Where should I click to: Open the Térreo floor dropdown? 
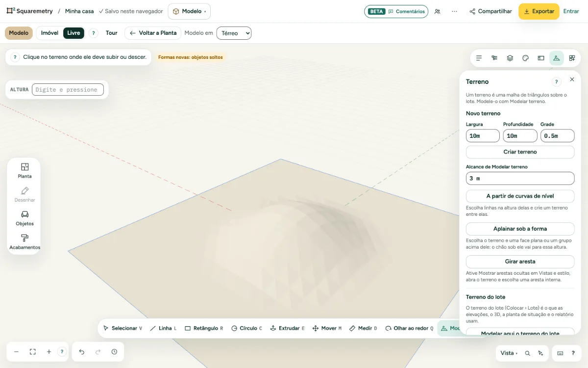click(234, 33)
